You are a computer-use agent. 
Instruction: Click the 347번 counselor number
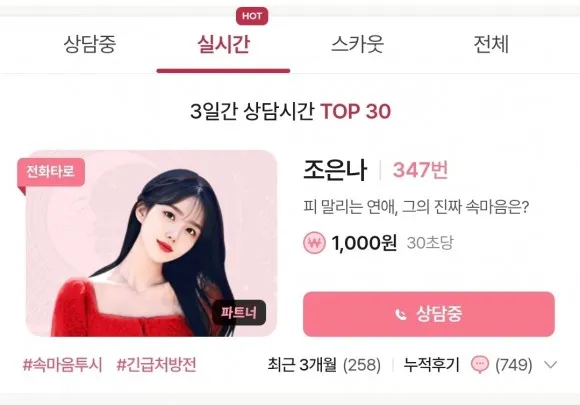pyautogui.click(x=420, y=170)
